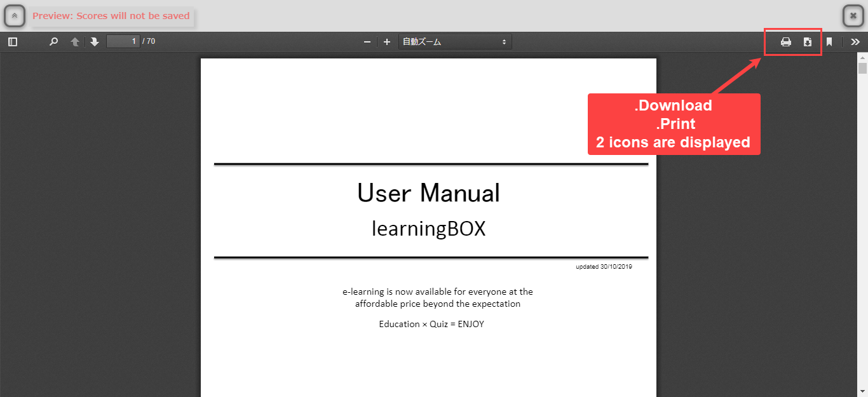Download the PDF file

[808, 42]
